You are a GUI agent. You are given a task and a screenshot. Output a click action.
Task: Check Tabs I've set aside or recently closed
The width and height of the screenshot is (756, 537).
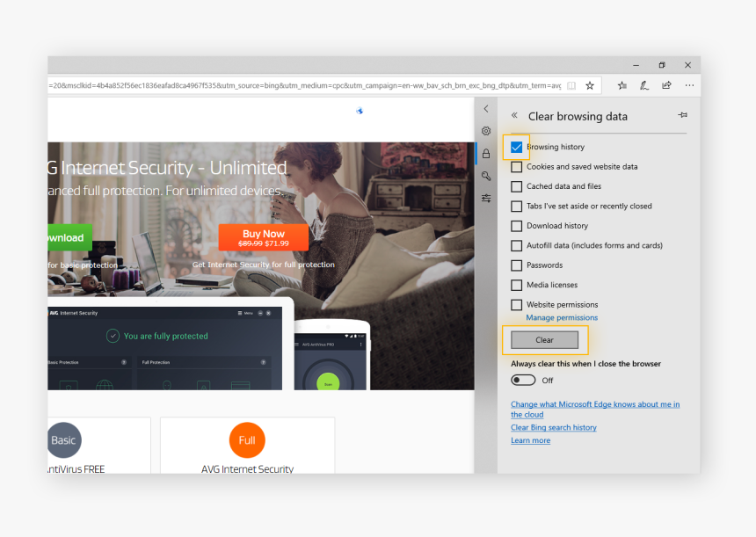tap(516, 207)
